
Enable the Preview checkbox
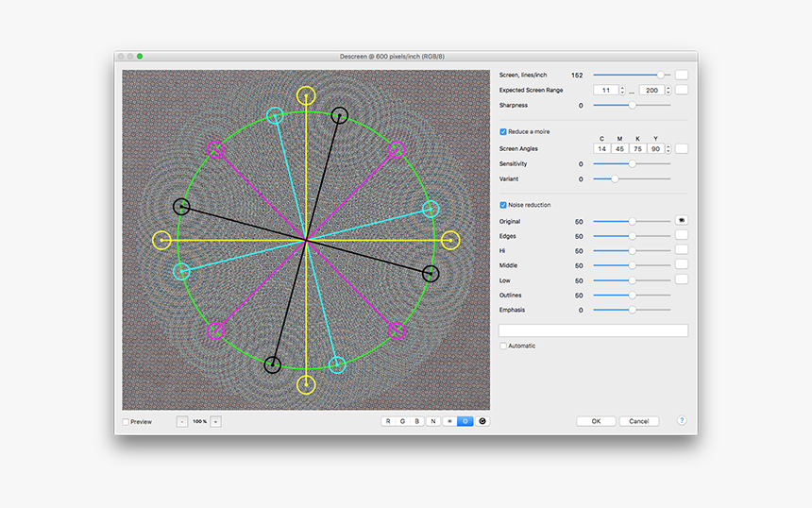(127, 422)
